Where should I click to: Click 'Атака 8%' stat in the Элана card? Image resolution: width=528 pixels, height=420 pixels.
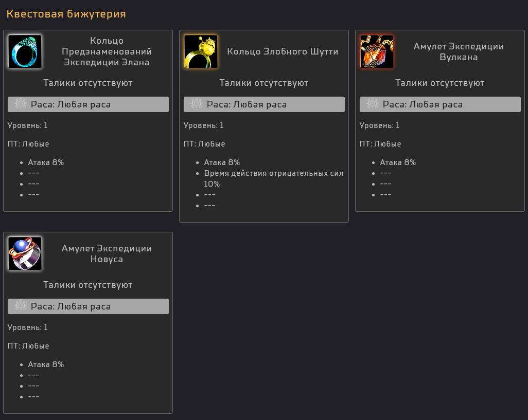46,162
